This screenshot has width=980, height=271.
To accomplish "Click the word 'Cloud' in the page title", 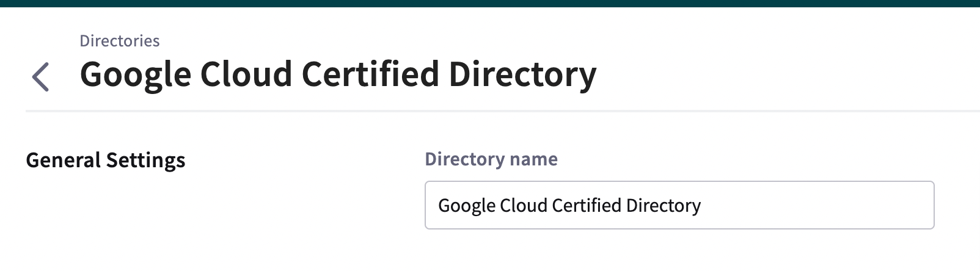I will pos(246,73).
